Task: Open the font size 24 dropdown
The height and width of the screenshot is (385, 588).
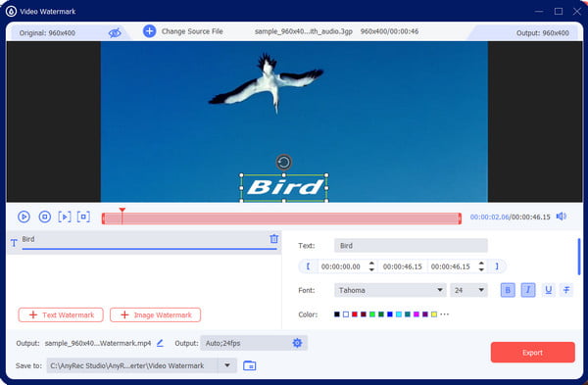Action: coord(468,290)
